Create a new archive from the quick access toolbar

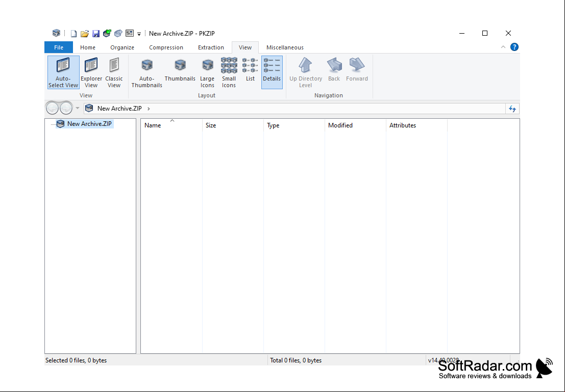click(73, 34)
